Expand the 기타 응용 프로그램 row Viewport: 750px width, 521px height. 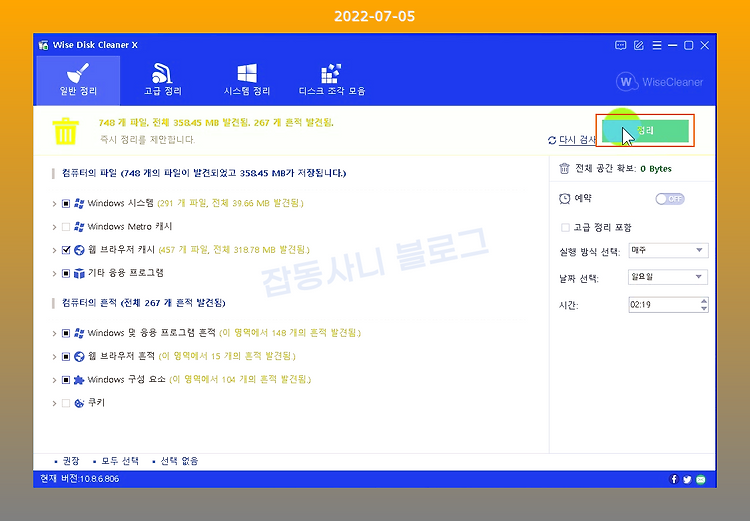54,274
